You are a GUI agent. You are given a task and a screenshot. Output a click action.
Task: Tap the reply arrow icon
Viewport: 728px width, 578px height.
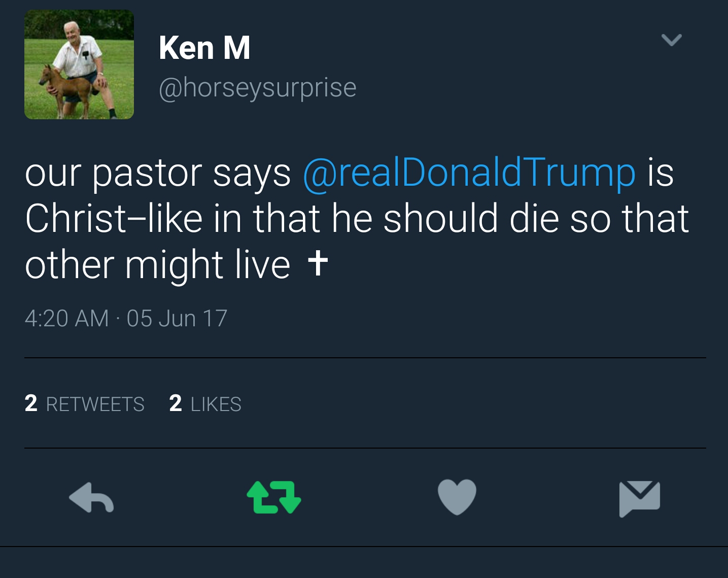click(91, 497)
